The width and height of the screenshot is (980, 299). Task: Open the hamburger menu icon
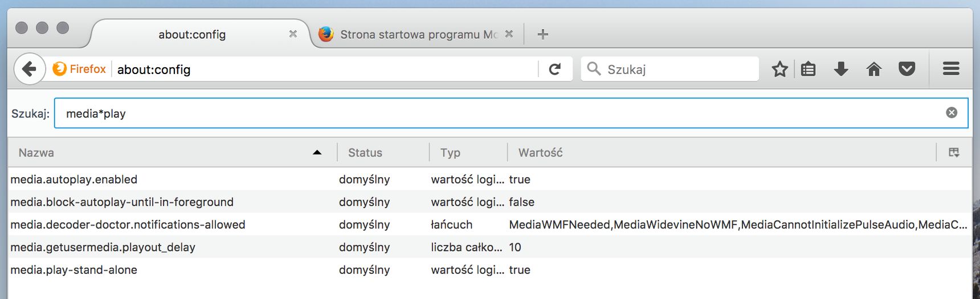point(951,69)
